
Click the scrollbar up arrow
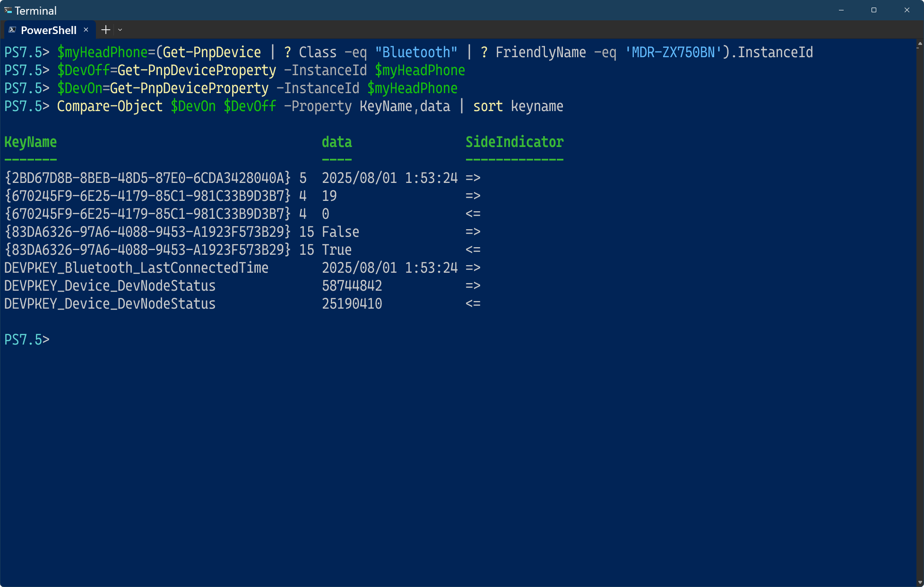[919, 44]
